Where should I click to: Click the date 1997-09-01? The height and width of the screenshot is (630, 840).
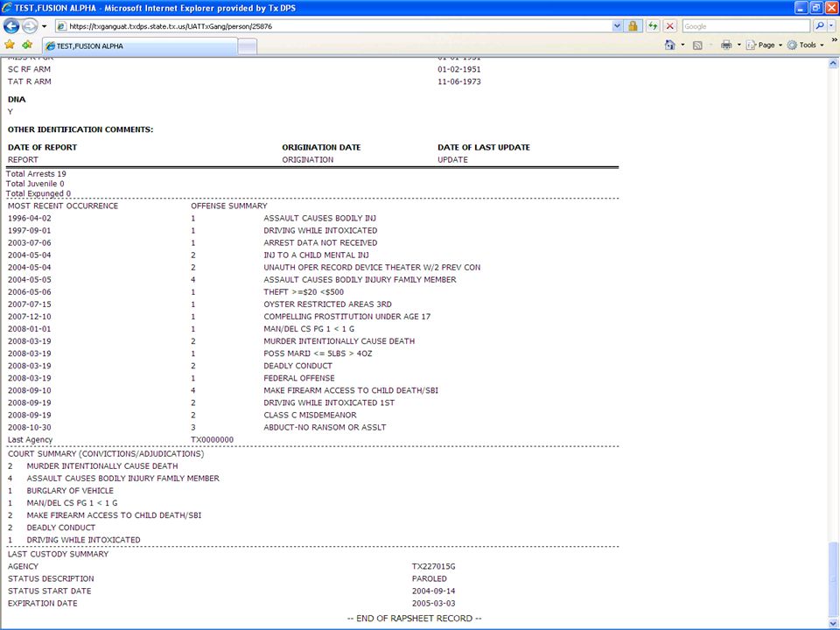(x=30, y=230)
